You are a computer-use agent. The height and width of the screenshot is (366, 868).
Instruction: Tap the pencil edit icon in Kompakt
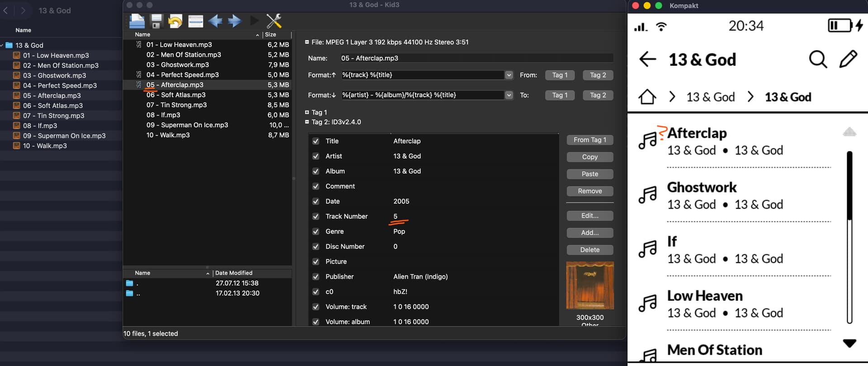tap(848, 59)
